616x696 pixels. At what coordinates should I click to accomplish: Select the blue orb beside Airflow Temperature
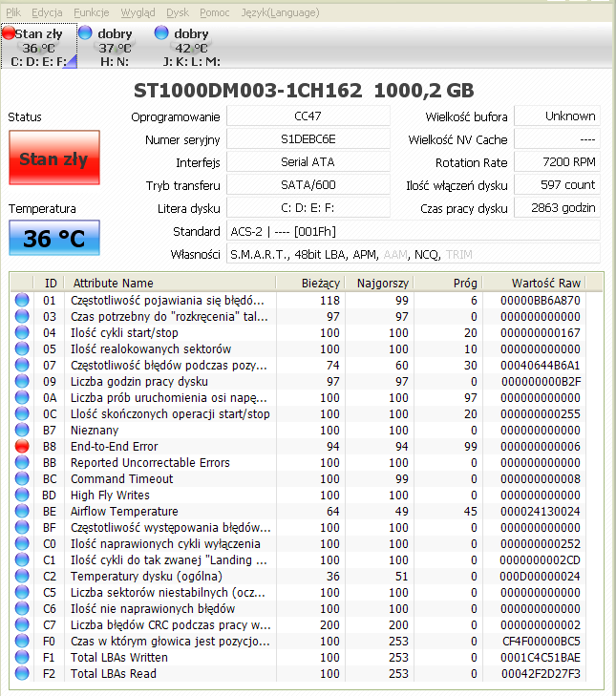[x=22, y=511]
